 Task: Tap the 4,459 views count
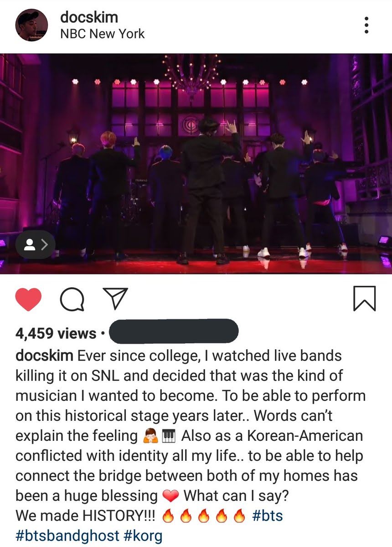[56, 334]
